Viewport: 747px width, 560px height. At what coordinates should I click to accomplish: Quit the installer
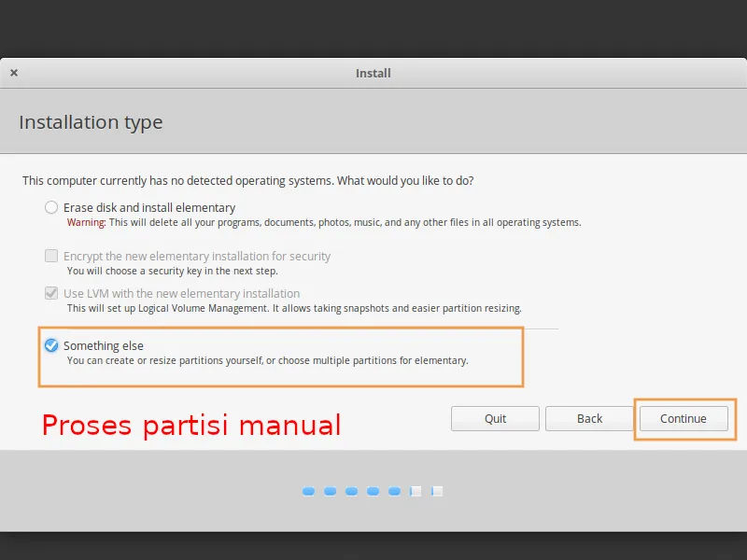click(495, 418)
